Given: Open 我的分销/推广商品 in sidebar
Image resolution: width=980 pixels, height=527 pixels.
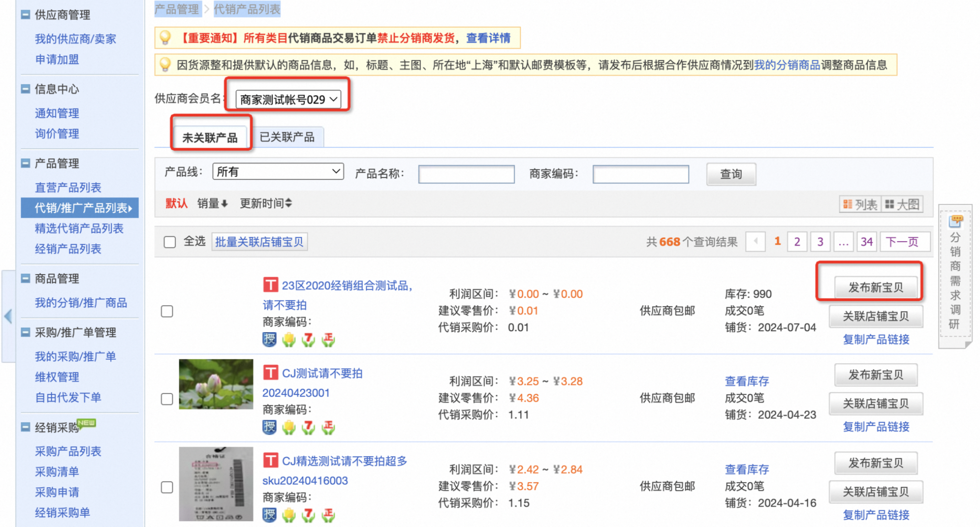Looking at the screenshot, I should coord(81,302).
